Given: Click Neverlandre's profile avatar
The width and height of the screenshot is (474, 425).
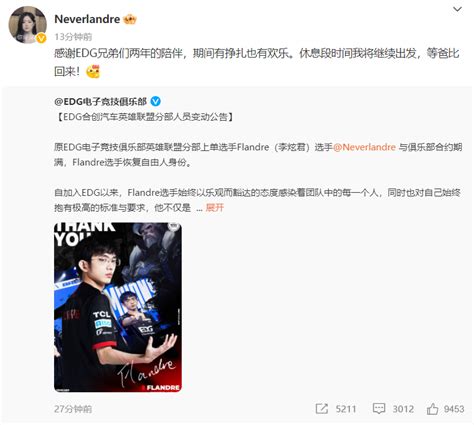Looking at the screenshot, I should [27, 25].
